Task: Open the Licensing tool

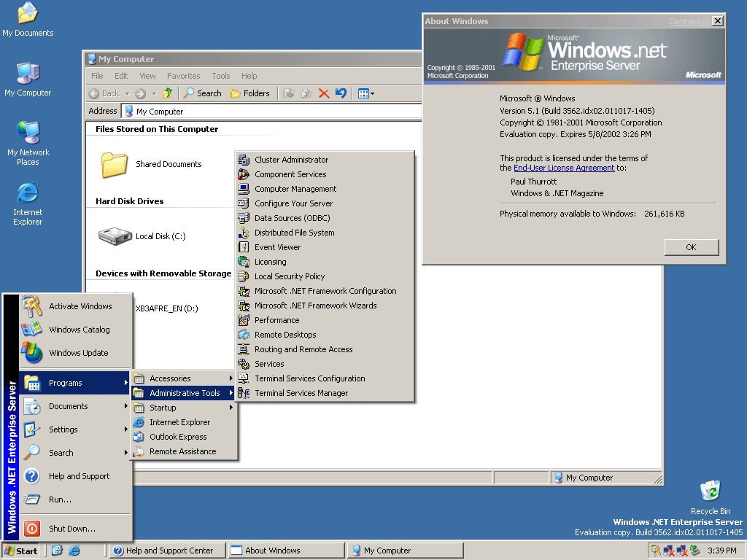Action: click(x=325, y=262)
